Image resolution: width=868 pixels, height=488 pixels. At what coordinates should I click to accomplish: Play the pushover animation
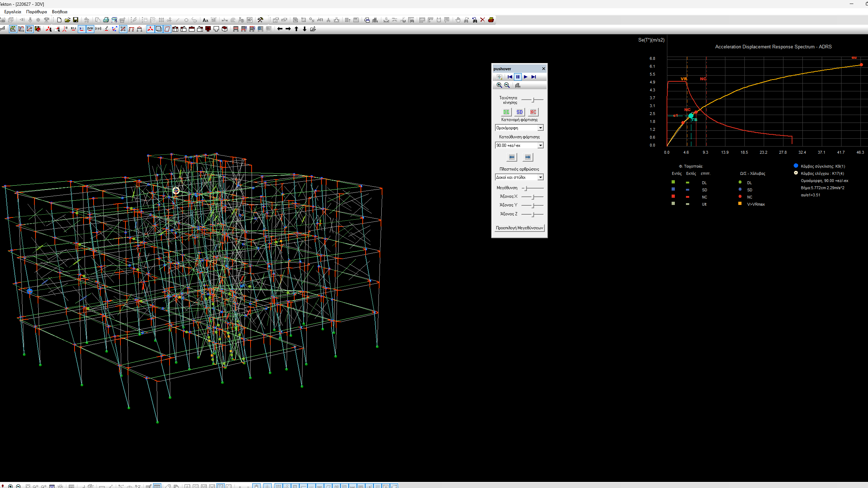point(526,77)
